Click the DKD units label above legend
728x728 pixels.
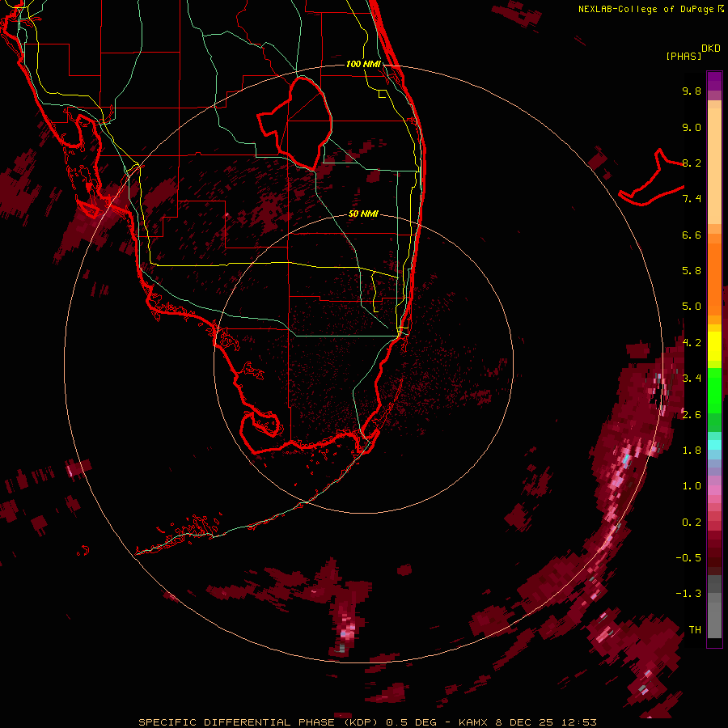711,49
